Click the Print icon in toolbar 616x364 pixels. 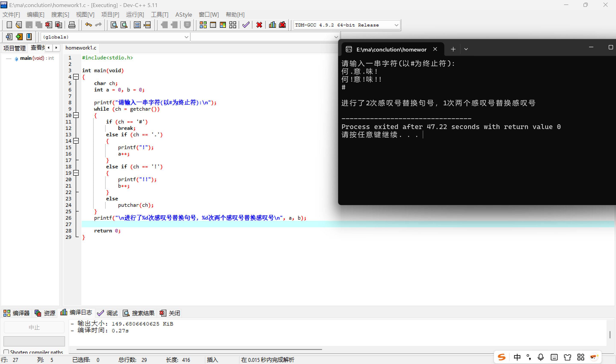[72, 25]
